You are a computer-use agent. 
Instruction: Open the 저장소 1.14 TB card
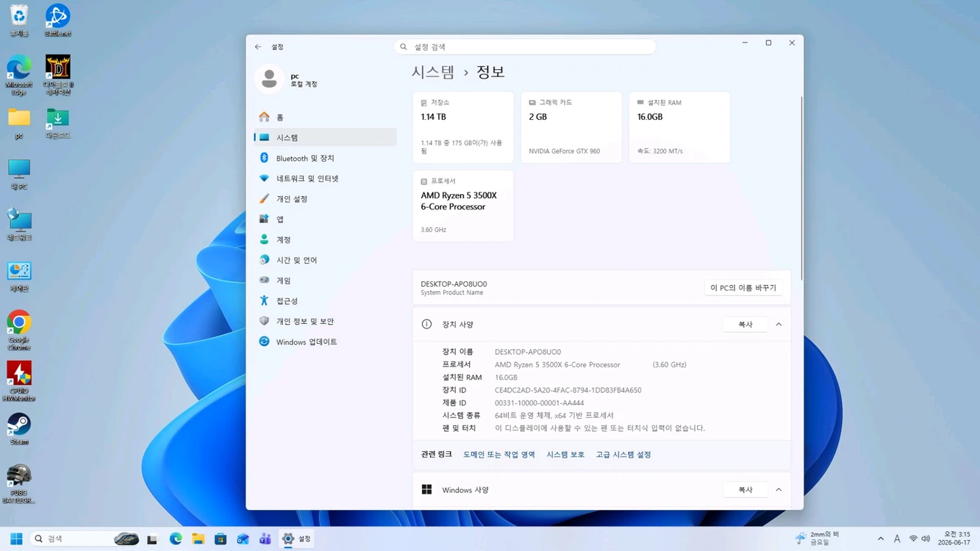click(x=463, y=127)
